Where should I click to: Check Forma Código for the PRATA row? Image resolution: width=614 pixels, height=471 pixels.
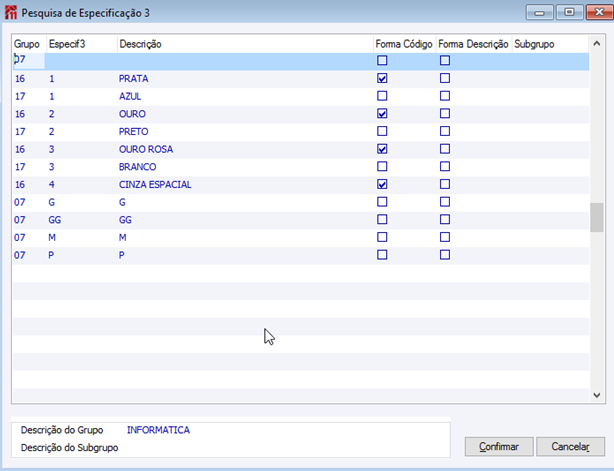tap(382, 78)
